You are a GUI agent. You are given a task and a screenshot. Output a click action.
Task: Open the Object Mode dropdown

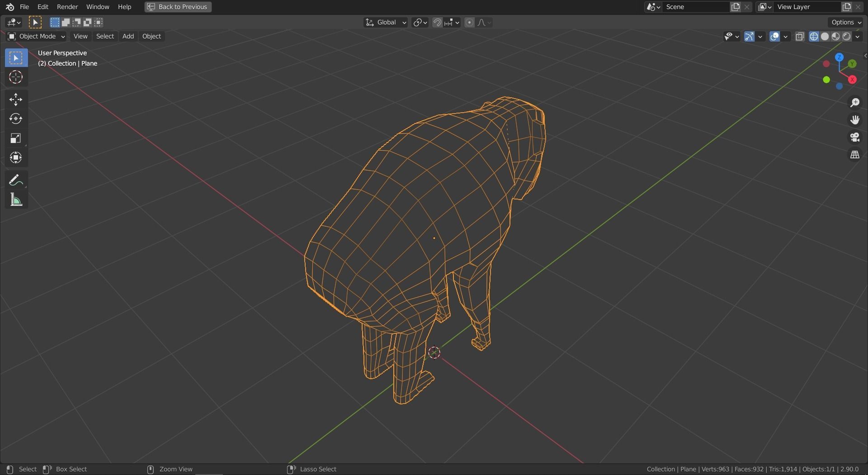pos(36,36)
